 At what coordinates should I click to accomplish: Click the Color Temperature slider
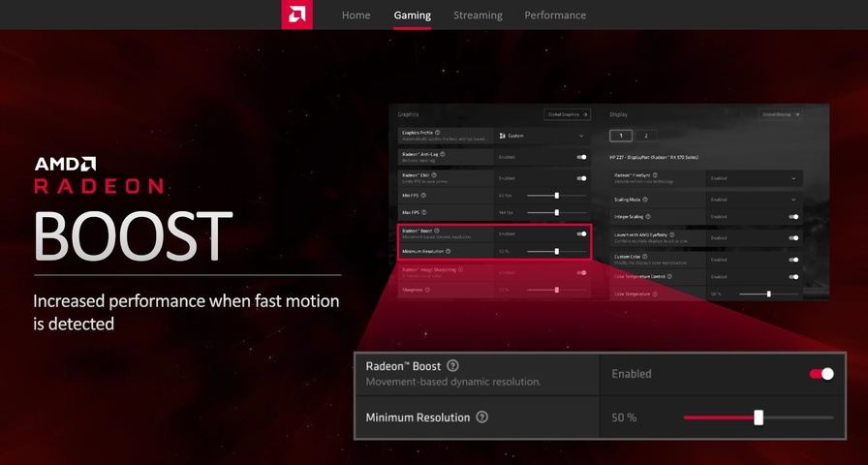(769, 294)
